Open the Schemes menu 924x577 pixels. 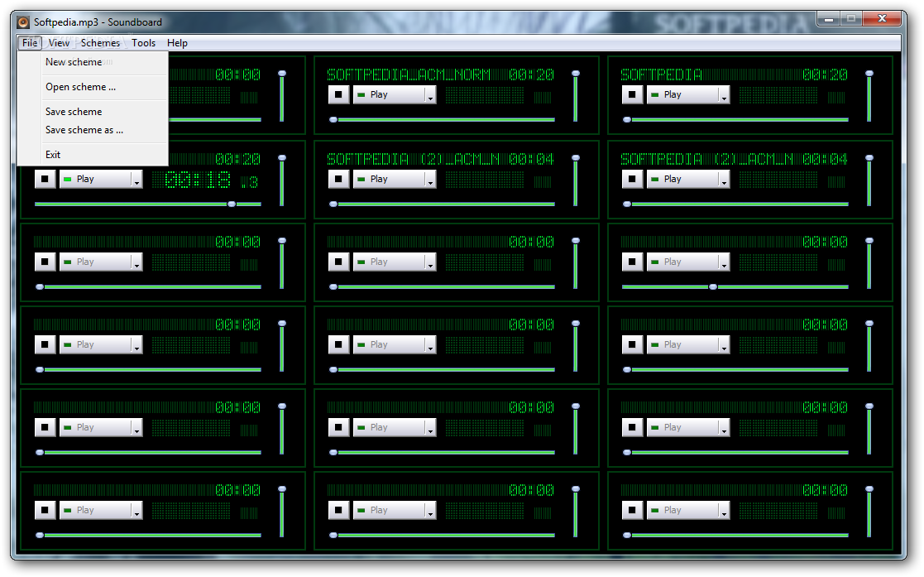click(x=100, y=43)
